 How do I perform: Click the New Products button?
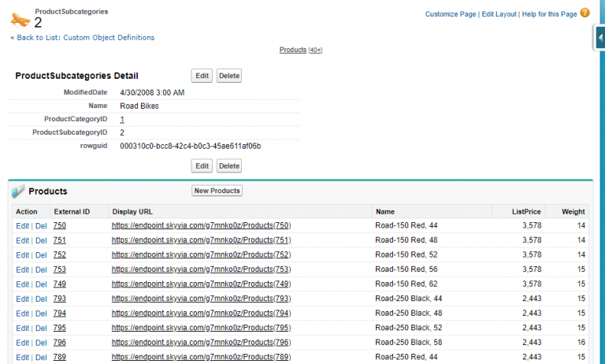(x=217, y=191)
